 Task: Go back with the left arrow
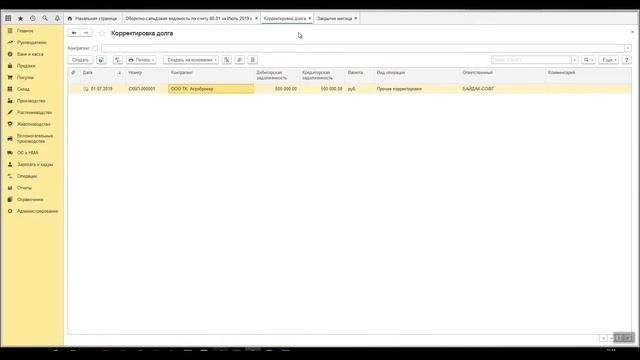74,33
